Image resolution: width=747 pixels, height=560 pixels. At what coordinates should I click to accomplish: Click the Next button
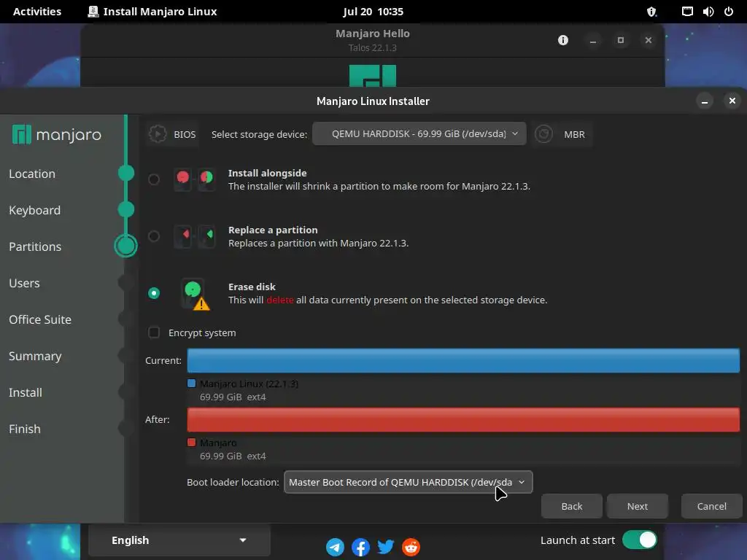(x=638, y=506)
